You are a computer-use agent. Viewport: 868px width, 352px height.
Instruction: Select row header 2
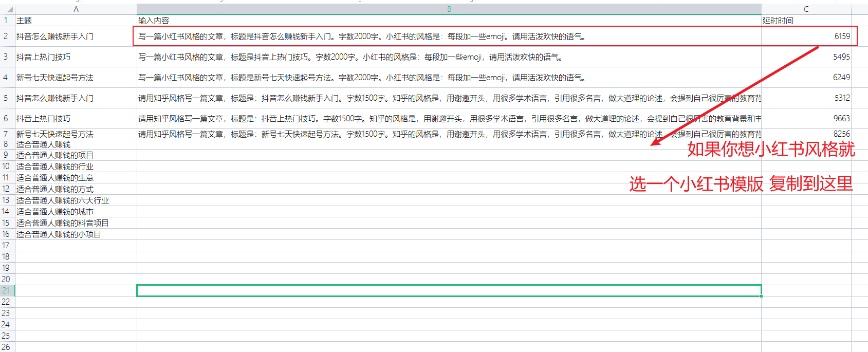(x=7, y=36)
